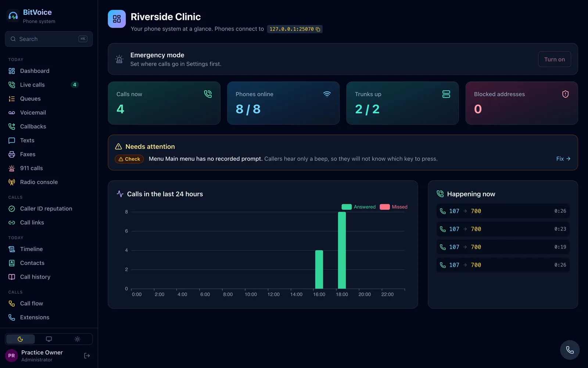Screen dimensions: 588x368
Task: Open the live call lasting 0:23
Action: pos(503,229)
